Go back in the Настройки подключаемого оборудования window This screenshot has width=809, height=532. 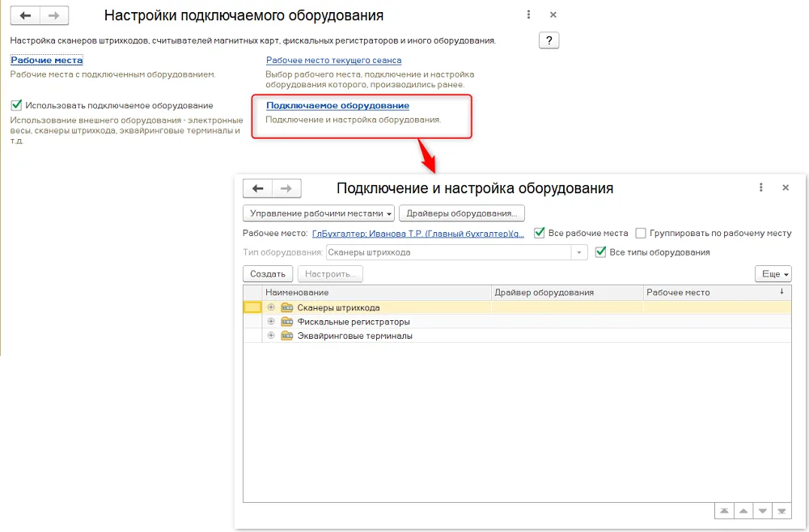(25, 15)
